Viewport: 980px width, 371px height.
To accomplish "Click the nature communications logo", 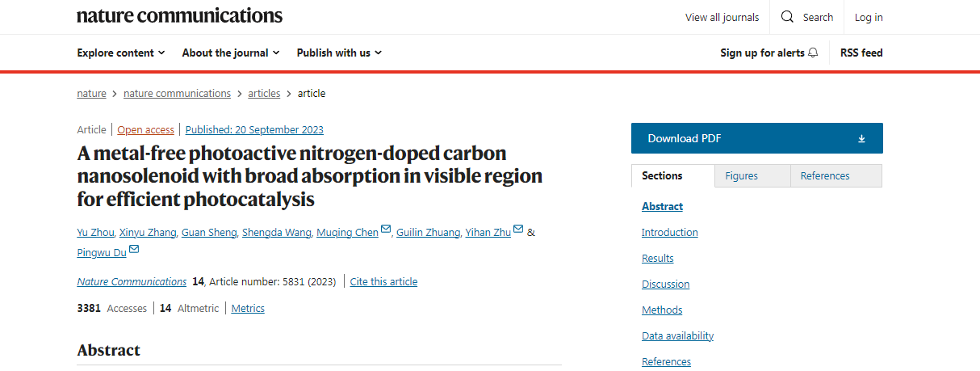I will tap(180, 15).
